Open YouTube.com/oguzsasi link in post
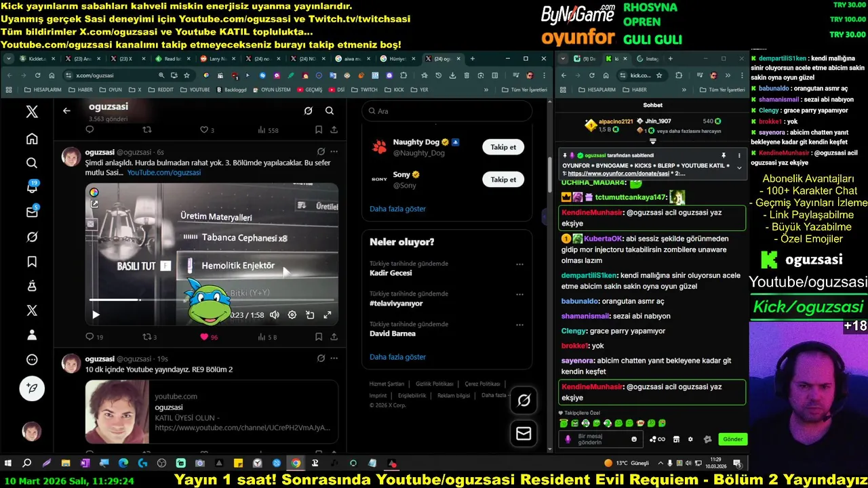The height and width of the screenshot is (488, 868). pos(164,173)
